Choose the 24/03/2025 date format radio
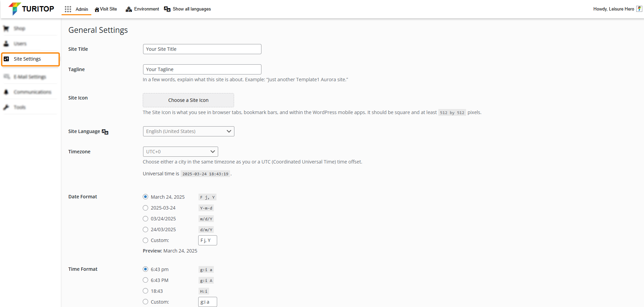 pyautogui.click(x=145, y=229)
